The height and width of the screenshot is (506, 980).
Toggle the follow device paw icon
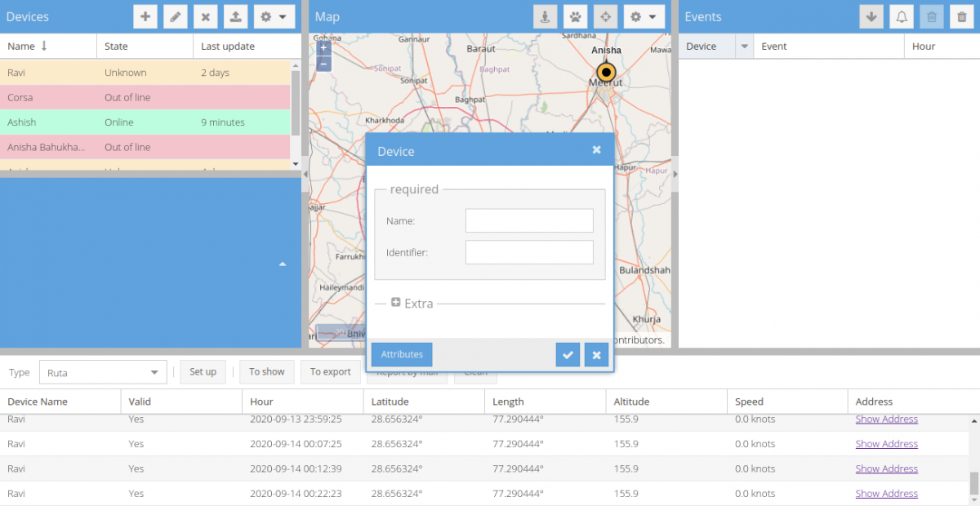click(575, 16)
